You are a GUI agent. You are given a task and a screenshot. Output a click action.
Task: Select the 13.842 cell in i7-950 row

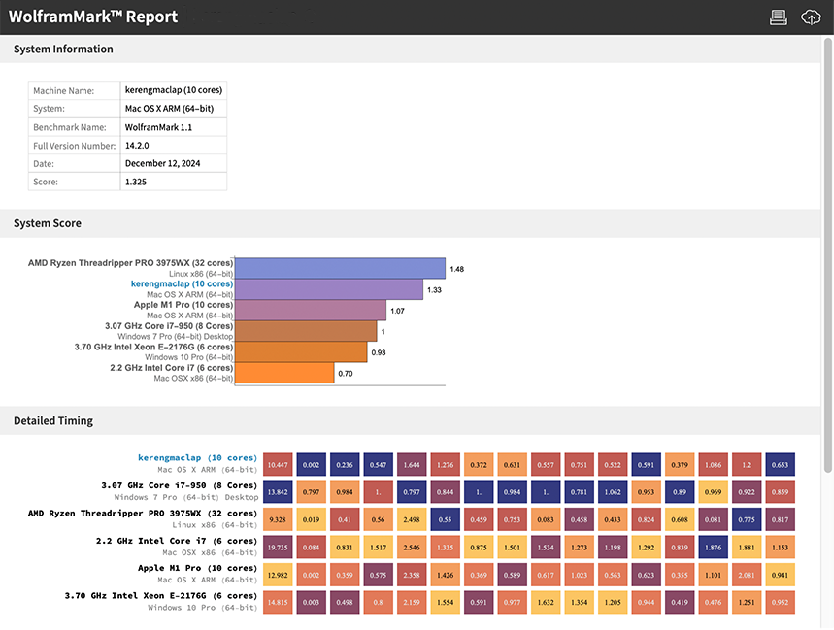[x=279, y=492]
